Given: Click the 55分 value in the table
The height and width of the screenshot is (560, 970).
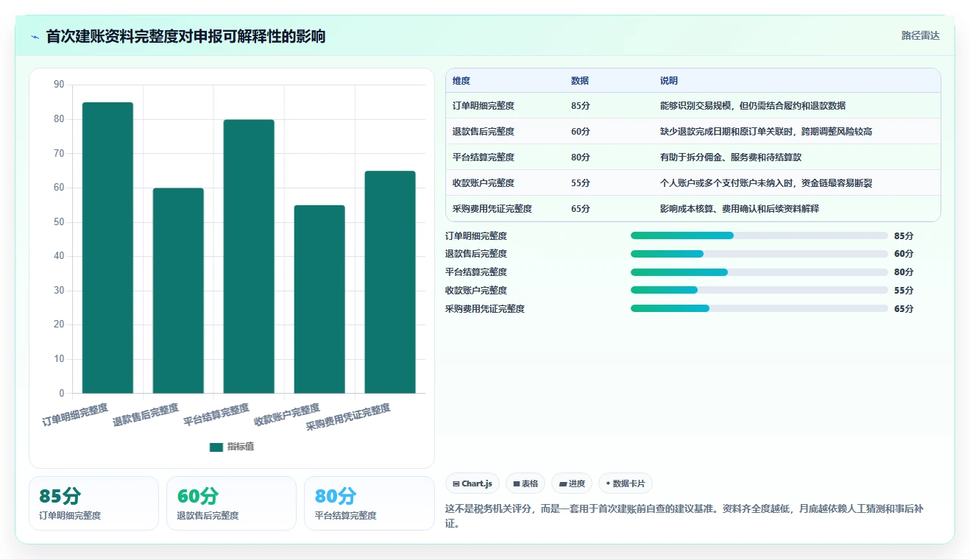Looking at the screenshot, I should (x=581, y=182).
